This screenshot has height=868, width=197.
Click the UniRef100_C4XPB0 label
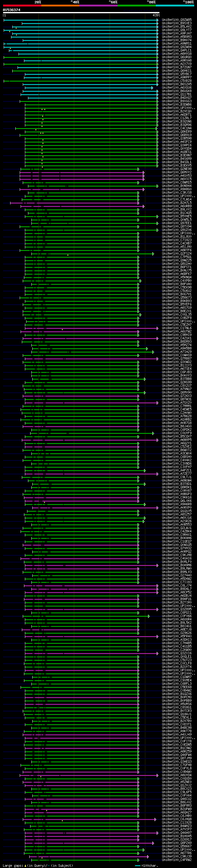click(x=177, y=281)
